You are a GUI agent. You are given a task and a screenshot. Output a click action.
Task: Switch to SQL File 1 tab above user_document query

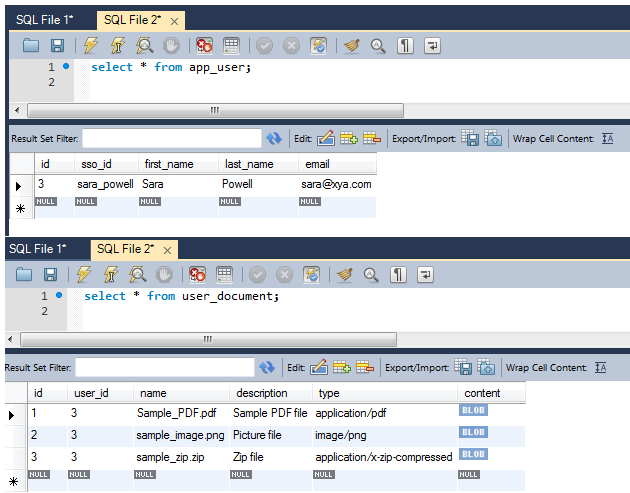(38, 249)
